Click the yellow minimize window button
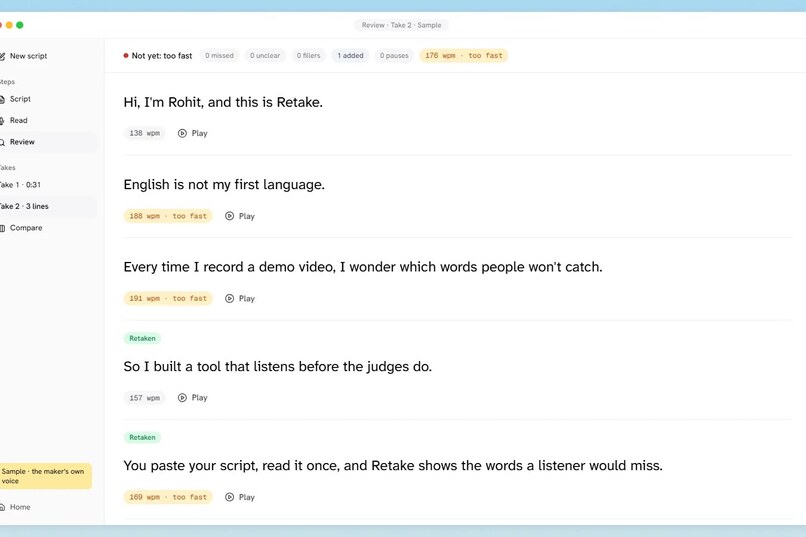The image size is (806, 537). coord(9,25)
